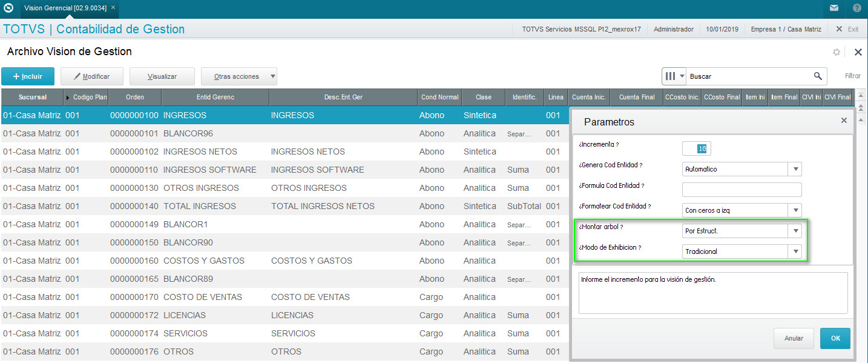Click the SubTotal cell in TOTAL INGRESOS row
This screenshot has width=868, height=363.
524,206
